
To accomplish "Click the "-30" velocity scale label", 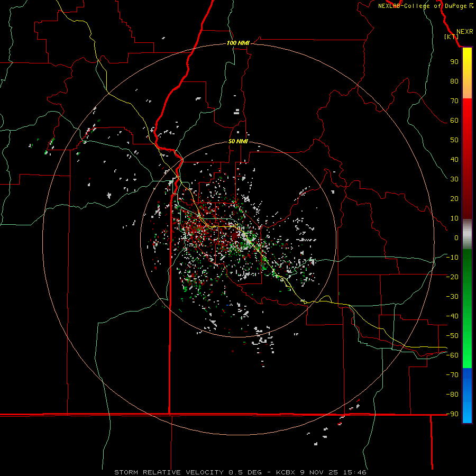I will coord(452,297).
